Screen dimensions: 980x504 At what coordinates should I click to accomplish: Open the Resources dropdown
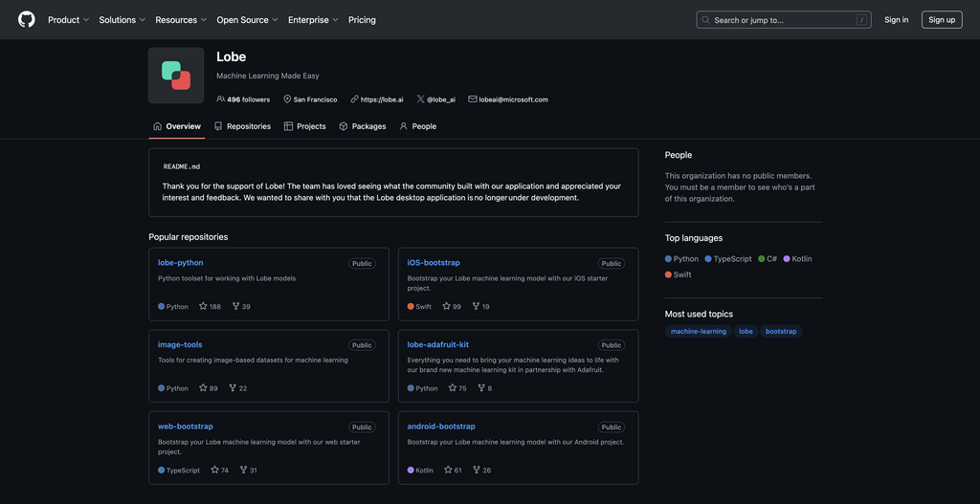tap(181, 20)
